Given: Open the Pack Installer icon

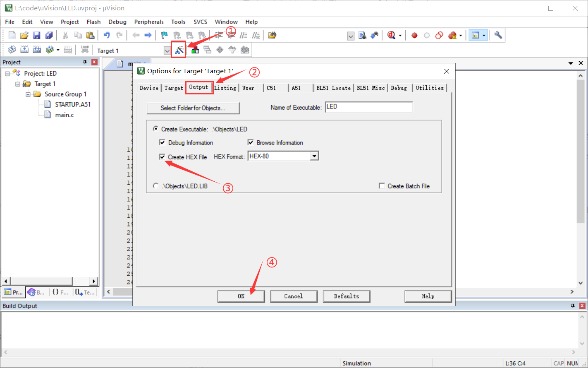Looking at the screenshot, I should 245,50.
